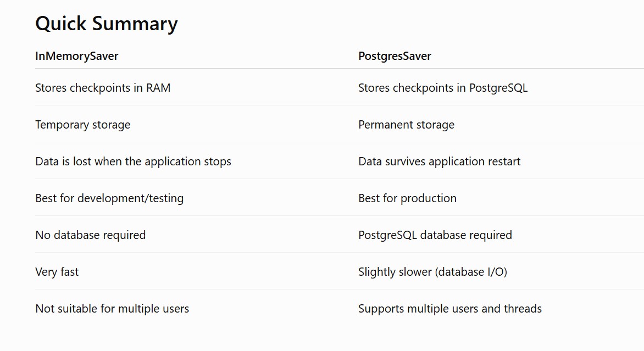The height and width of the screenshot is (351, 644).
Task: Click 'Supports multiple users and threads' text
Action: [x=449, y=309]
